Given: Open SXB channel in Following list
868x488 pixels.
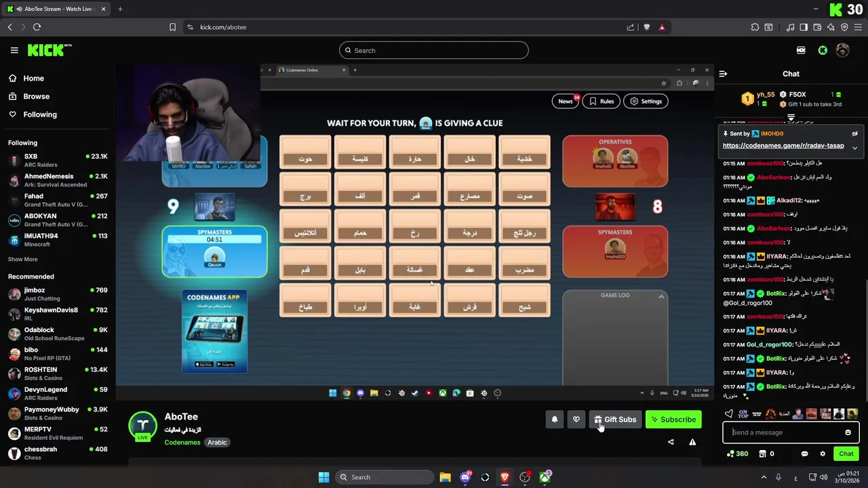Looking at the screenshot, I should [58, 161].
